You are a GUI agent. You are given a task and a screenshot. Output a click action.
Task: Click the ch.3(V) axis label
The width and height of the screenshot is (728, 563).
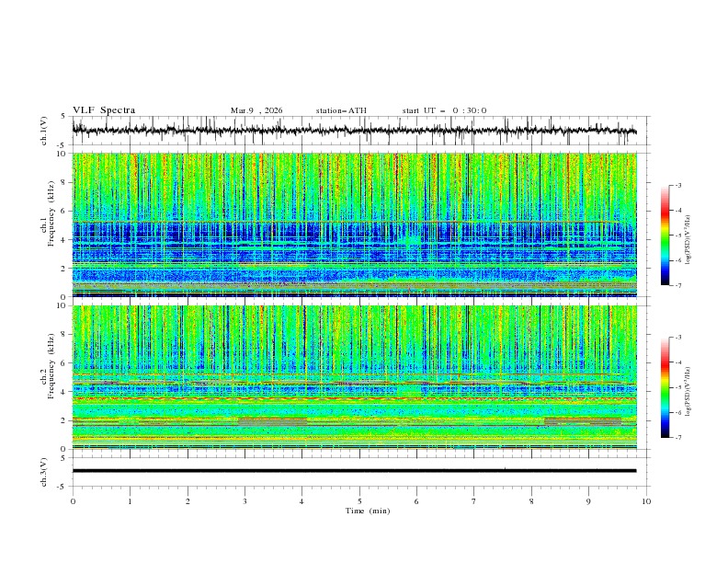tap(43, 471)
